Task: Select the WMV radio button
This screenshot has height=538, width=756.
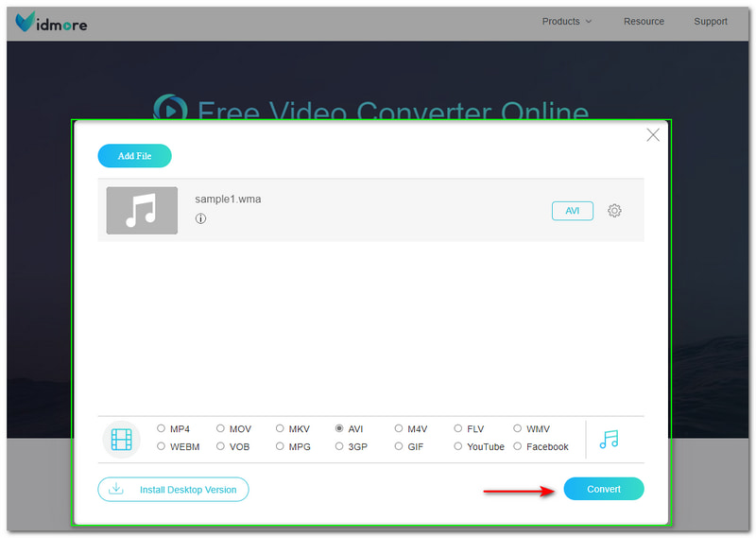Action: coord(518,429)
